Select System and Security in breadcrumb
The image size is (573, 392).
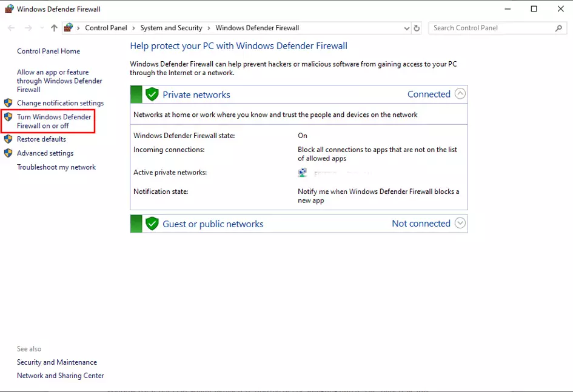(x=171, y=28)
